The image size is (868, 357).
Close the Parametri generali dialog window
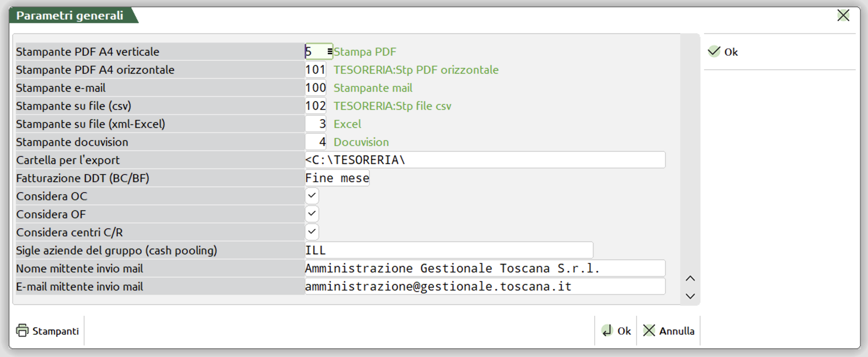pyautogui.click(x=843, y=16)
